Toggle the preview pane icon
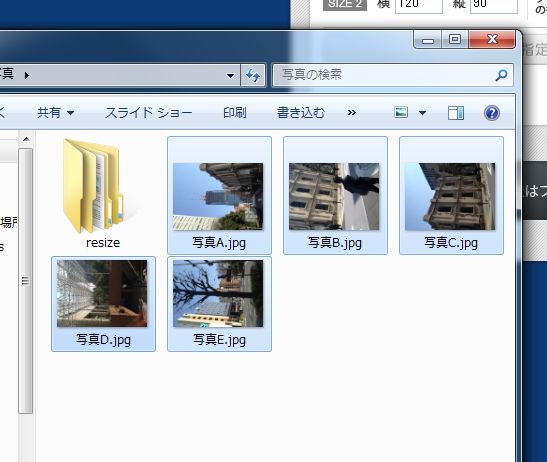Viewport: 547px width, 462px height. point(456,113)
